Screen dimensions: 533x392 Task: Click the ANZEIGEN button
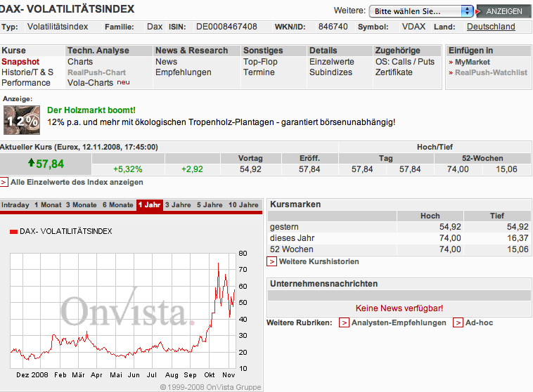(503, 11)
